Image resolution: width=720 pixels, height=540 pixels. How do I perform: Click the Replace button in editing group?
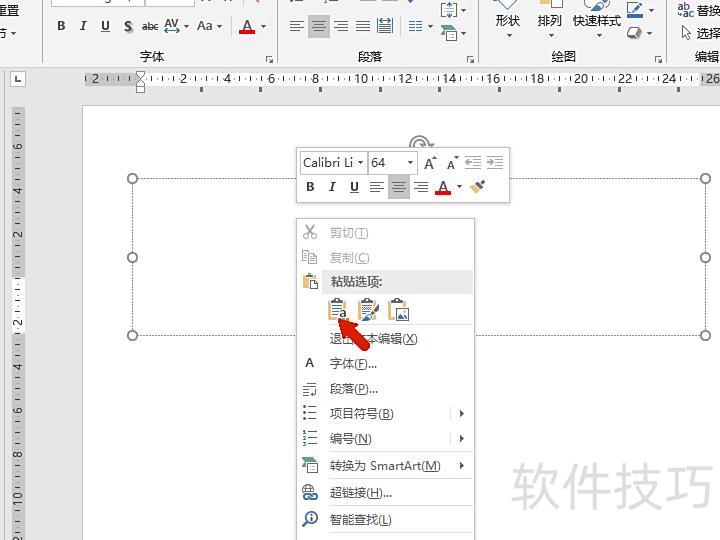tap(699, 10)
